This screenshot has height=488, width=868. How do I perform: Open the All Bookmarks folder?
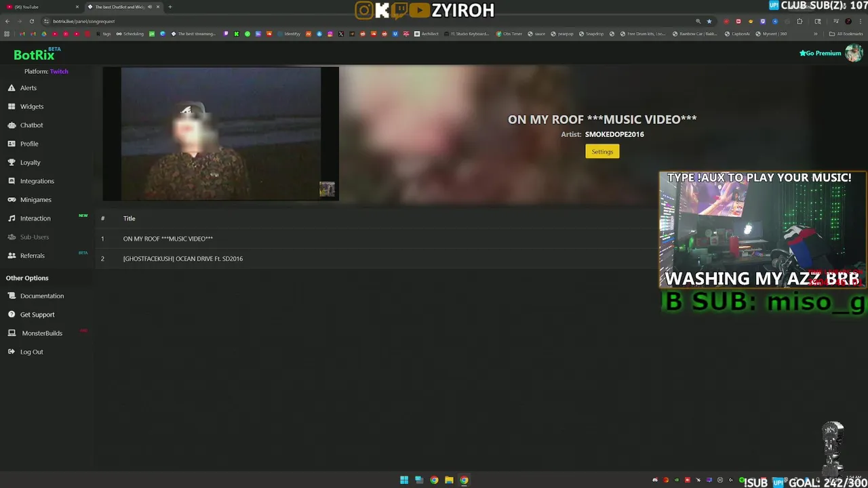coord(846,34)
